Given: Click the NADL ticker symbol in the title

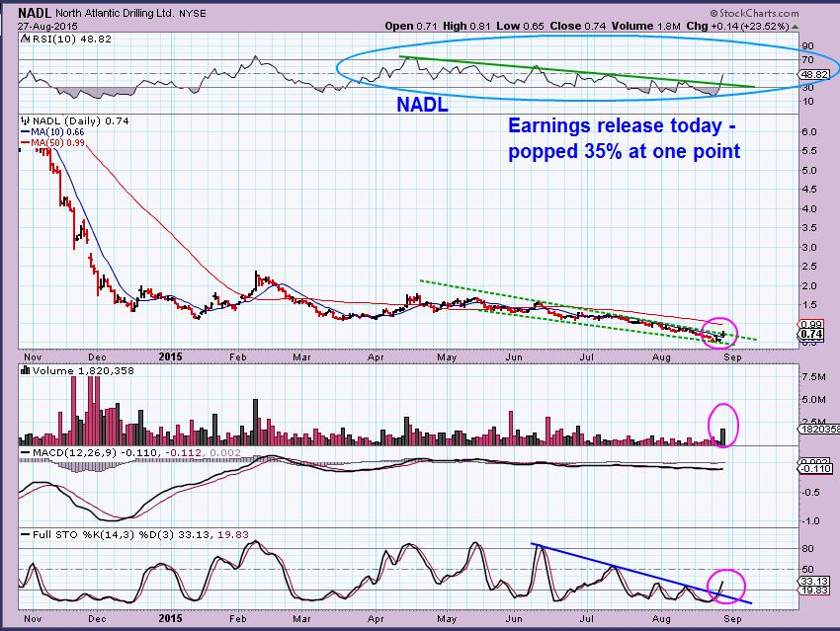Looking at the screenshot, I should (36, 13).
